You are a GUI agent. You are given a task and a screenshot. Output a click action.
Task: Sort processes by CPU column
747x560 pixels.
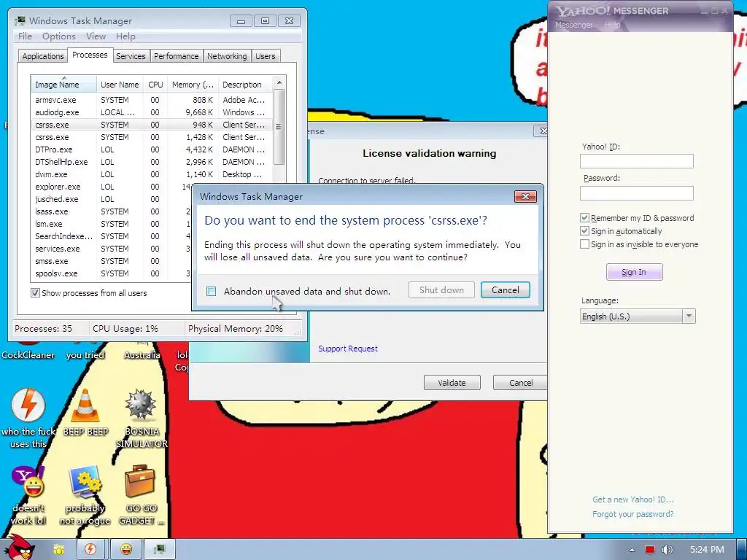pos(156,85)
